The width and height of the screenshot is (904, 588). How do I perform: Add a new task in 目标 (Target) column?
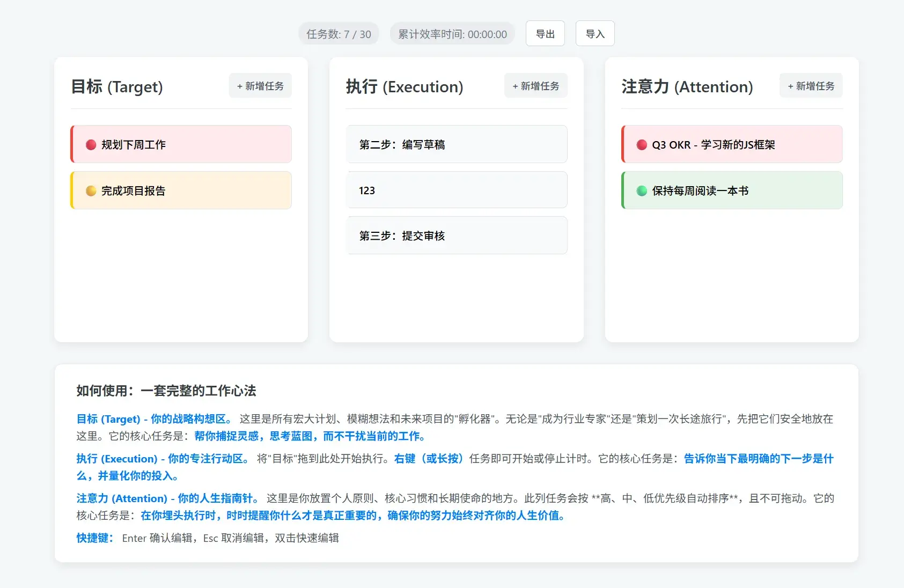coord(260,86)
